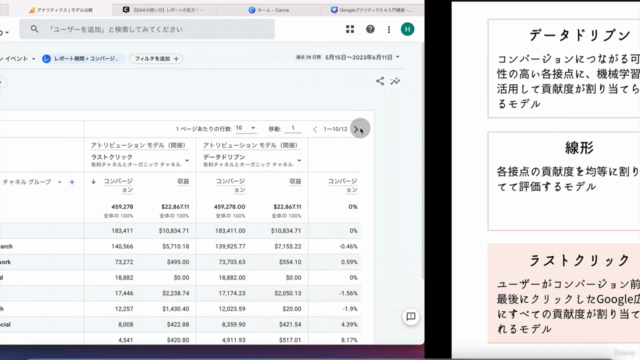Click the 1~10/12 pagination range text
The image size is (640, 360).
[x=335, y=129]
